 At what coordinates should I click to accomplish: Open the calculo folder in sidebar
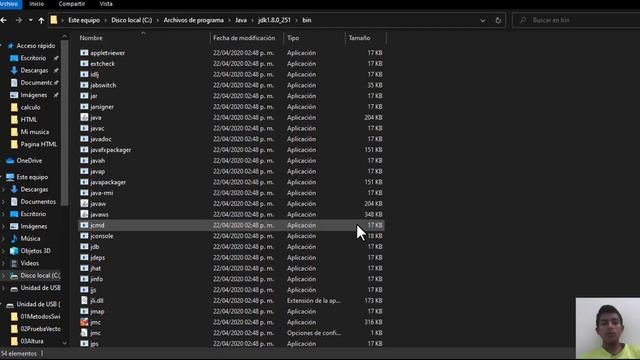30,107
